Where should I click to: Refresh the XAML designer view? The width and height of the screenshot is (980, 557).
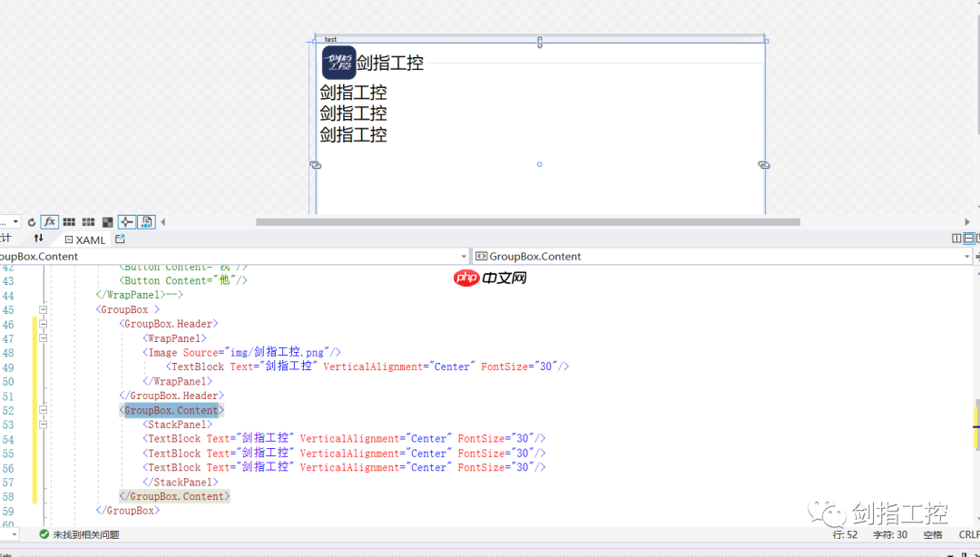(31, 222)
